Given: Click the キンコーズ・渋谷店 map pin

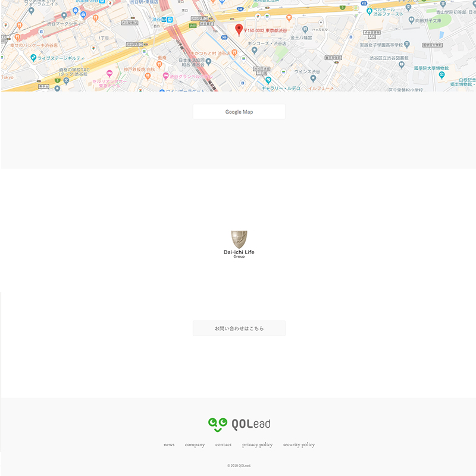Looking at the screenshot, I should (255, 51).
